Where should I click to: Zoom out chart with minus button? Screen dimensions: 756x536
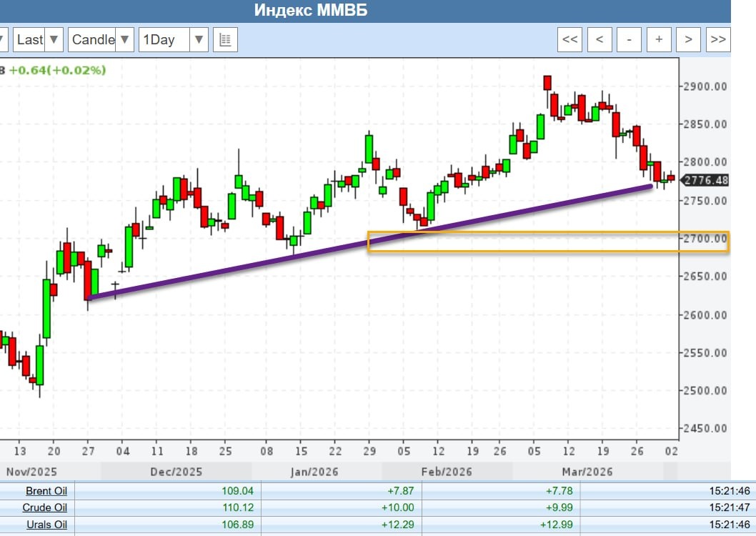(630, 39)
